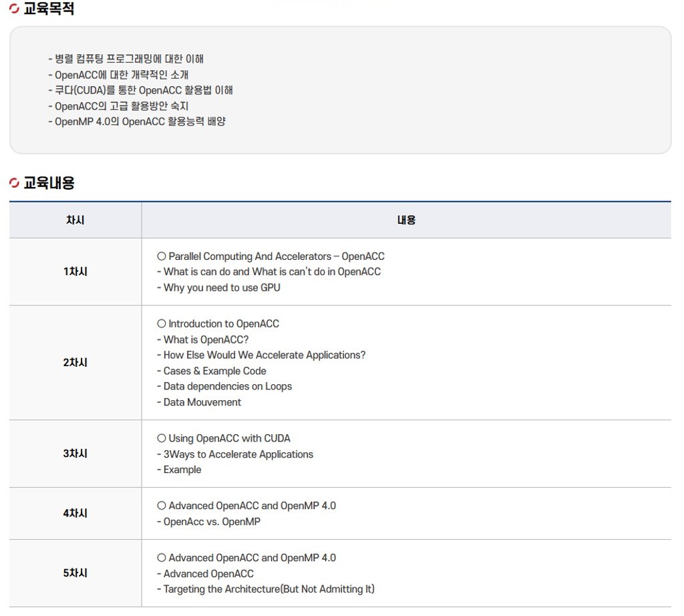Image resolution: width=684 pixels, height=616 pixels.
Task: Click the 1차시 row label
Action: point(75,271)
